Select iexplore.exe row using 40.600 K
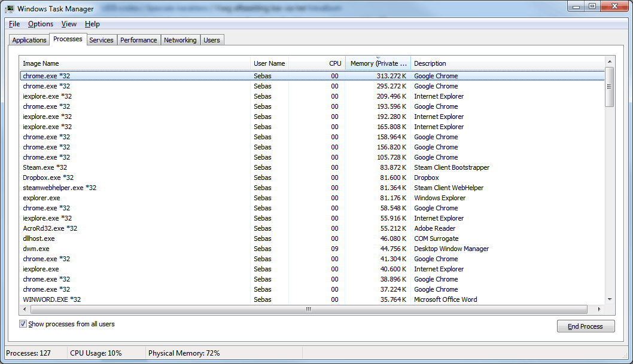 (x=312, y=269)
